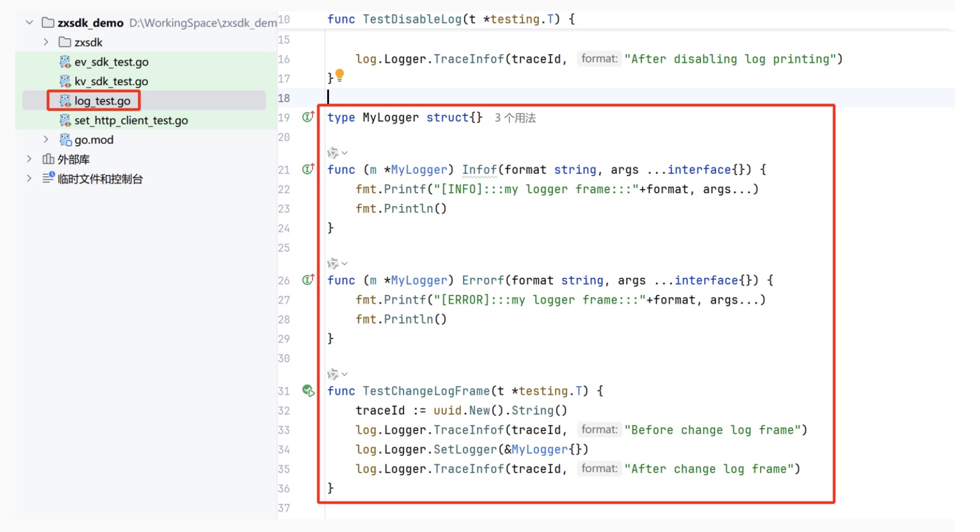Screen dimensions: 980x532
Task: Open the inlay dropdown above the Errorf function
Action: 344,264
